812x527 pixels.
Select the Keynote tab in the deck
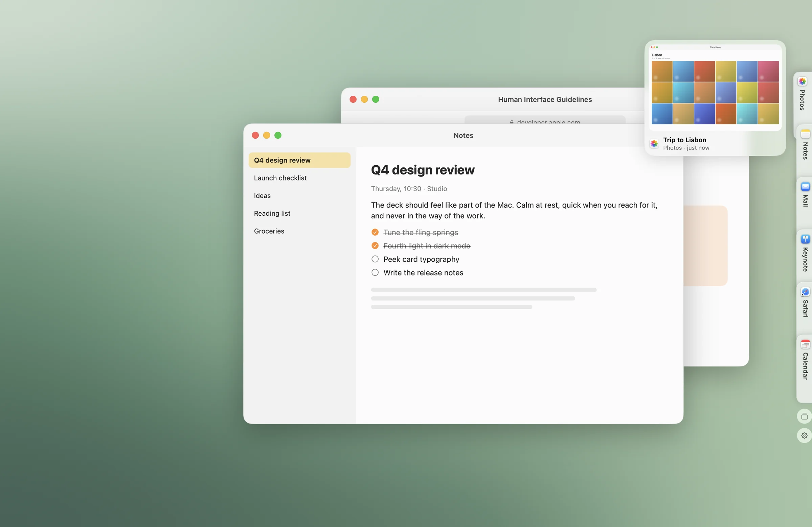click(x=805, y=256)
